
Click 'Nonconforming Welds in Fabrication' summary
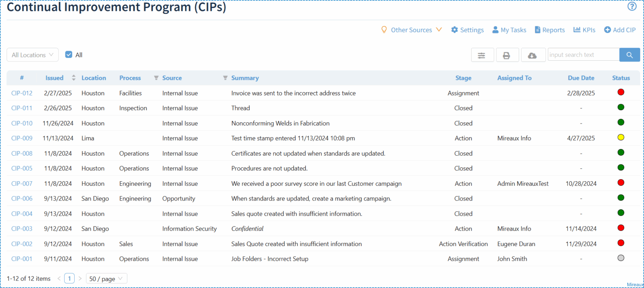tap(280, 123)
